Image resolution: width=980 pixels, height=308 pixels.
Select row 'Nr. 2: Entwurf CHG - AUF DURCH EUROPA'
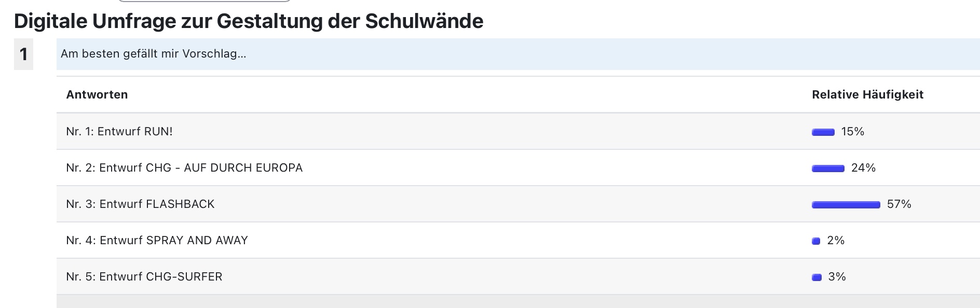pyautogui.click(x=518, y=167)
